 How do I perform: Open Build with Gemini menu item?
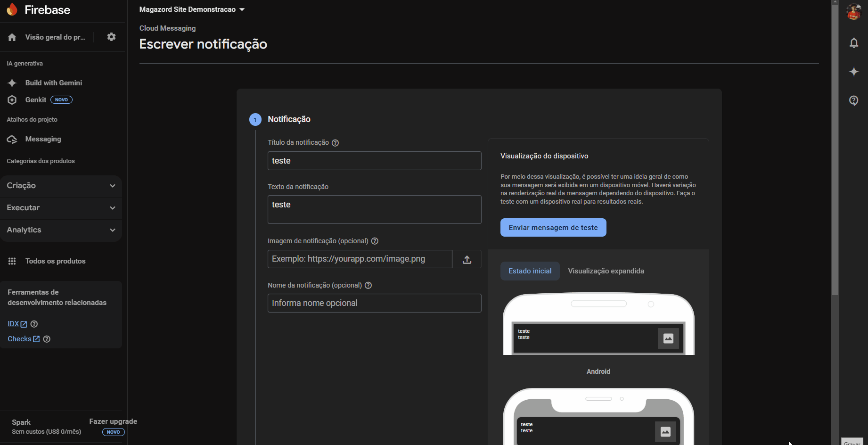[54, 83]
